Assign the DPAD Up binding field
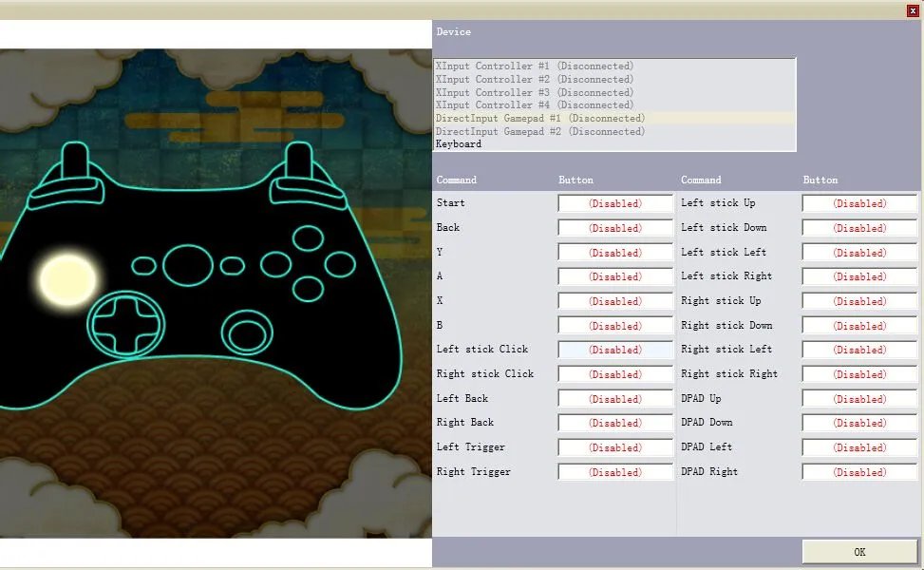This screenshot has height=570, width=924. [x=858, y=399]
